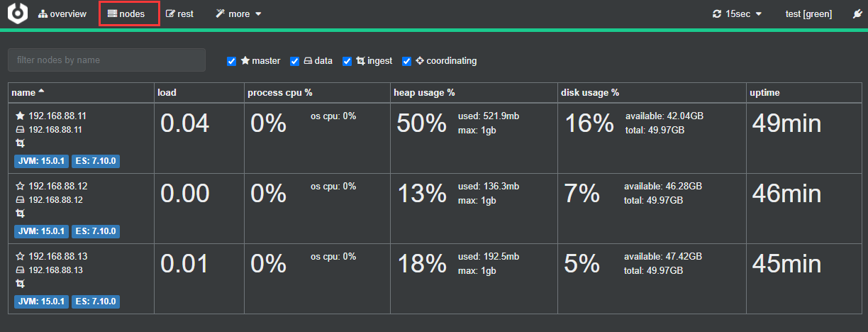Click the ingest icon for node 192.168.88.12
The height and width of the screenshot is (332, 868).
[20, 214]
